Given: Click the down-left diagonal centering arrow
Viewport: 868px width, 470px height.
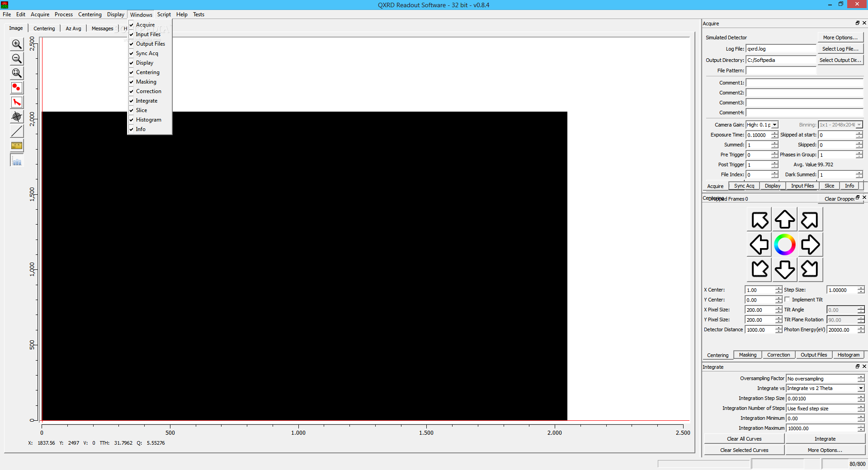Looking at the screenshot, I should 759,269.
